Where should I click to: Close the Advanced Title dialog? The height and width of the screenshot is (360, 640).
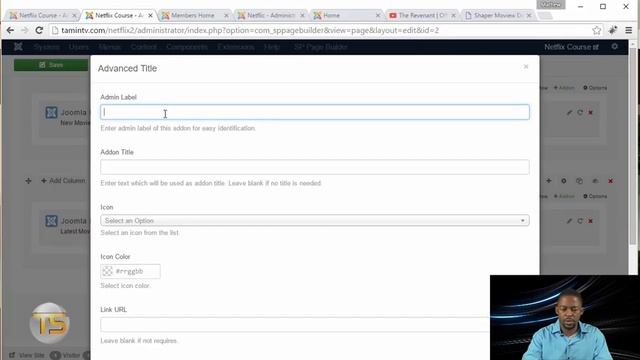(x=526, y=67)
